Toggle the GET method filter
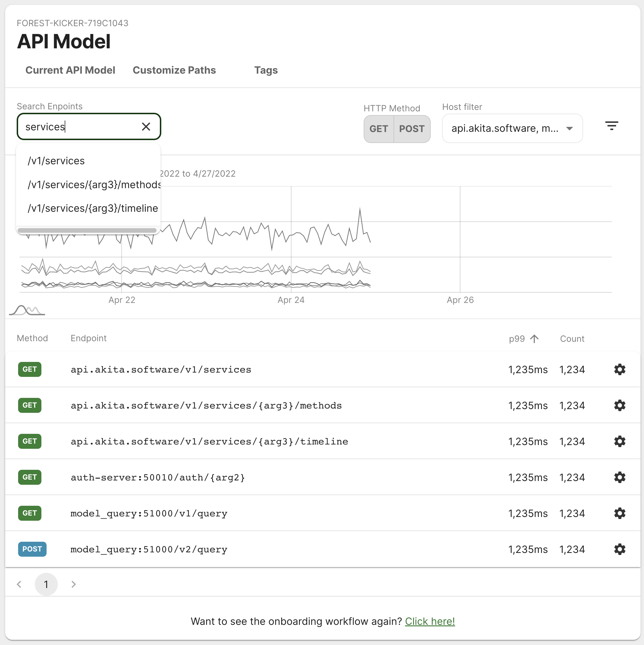 [x=378, y=129]
